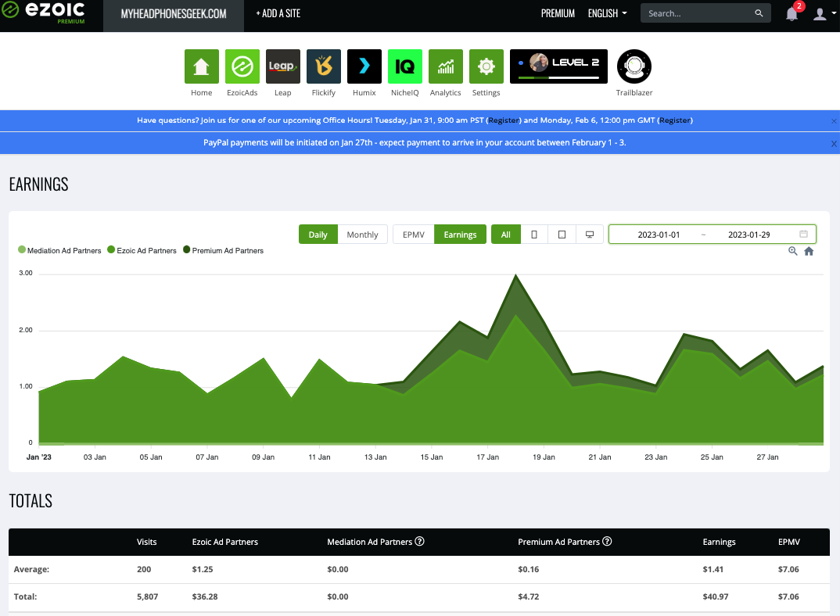
Task: Filter earnings by desktop device icon
Action: [590, 235]
